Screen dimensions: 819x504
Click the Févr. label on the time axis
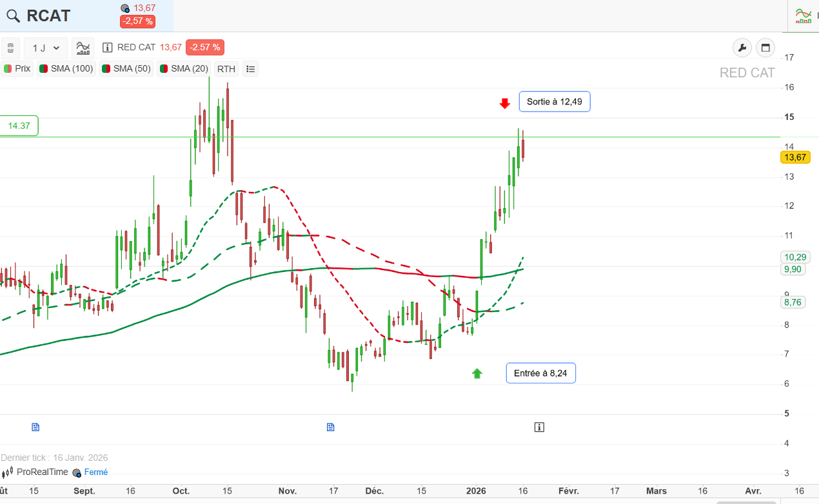569,491
